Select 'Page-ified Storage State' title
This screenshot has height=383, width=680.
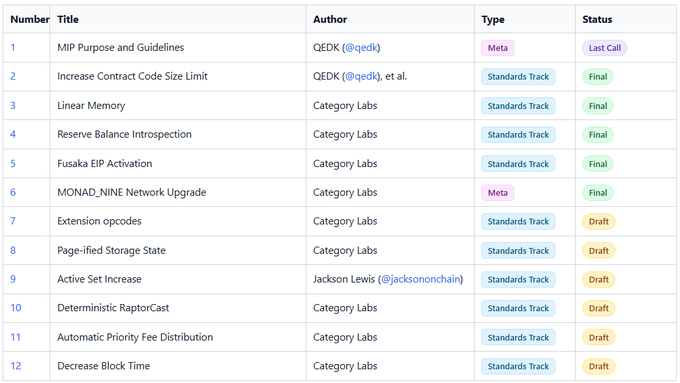pos(111,250)
